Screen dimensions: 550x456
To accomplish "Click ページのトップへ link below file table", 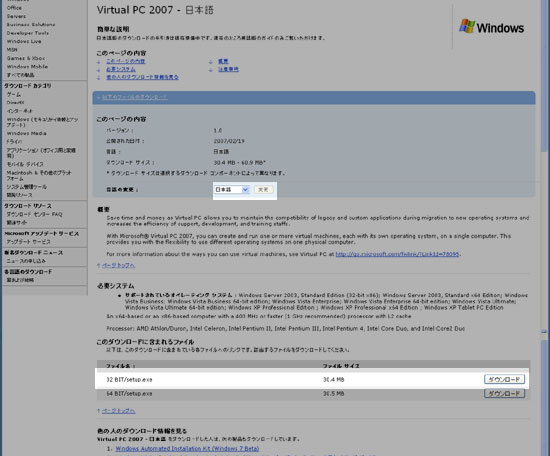I will (118, 411).
